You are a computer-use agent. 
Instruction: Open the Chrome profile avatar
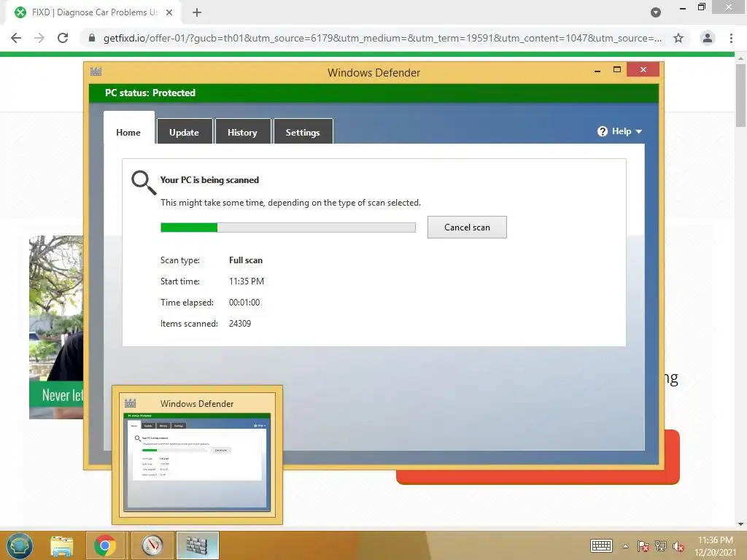(708, 38)
